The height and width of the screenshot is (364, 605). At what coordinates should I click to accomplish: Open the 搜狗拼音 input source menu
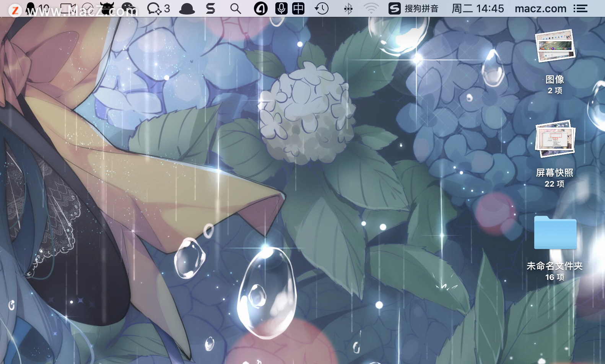click(x=413, y=8)
